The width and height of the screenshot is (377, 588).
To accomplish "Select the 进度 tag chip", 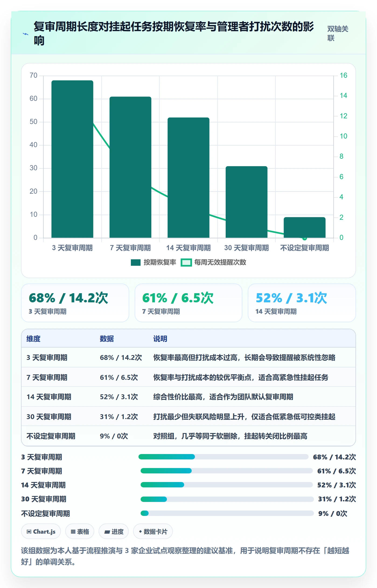I will tap(114, 532).
